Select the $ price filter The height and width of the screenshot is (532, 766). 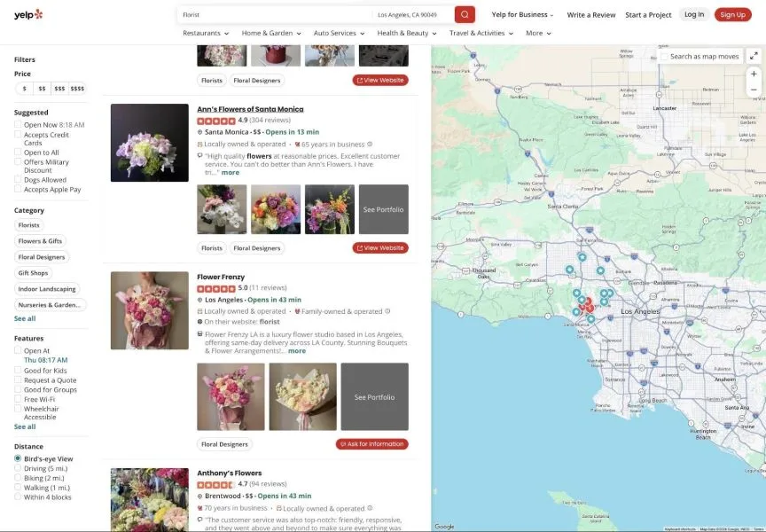point(25,89)
